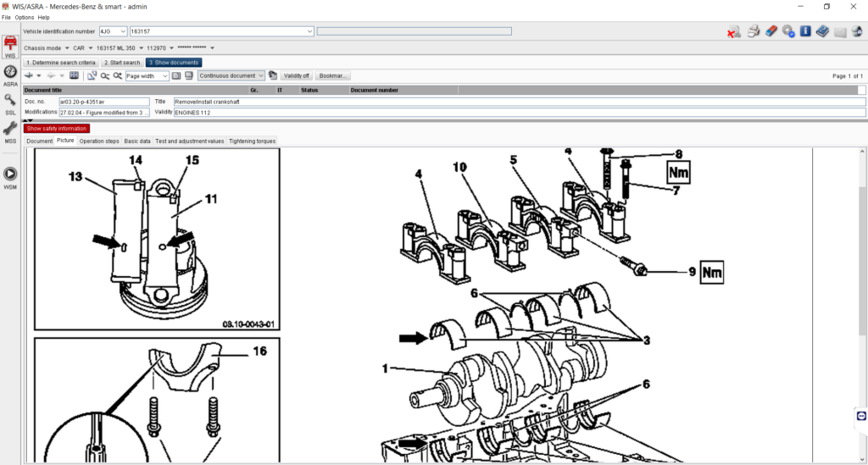Image resolution: width=868 pixels, height=465 pixels.
Task: Click the envelope mail icon
Action: [x=840, y=32]
